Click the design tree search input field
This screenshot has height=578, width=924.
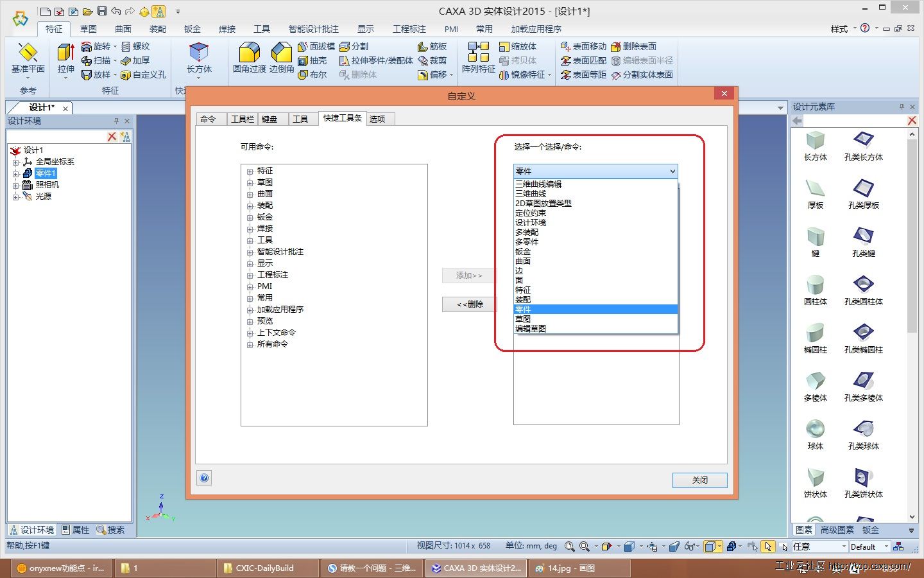[56, 136]
